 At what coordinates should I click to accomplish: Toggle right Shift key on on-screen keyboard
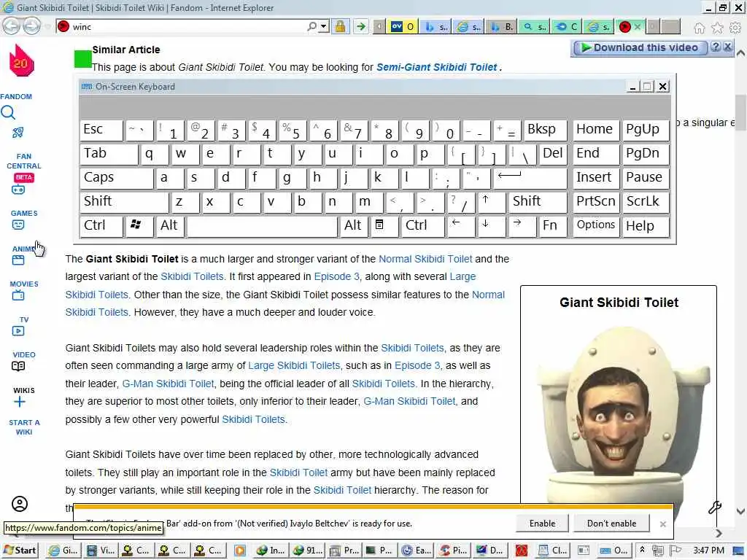(x=538, y=202)
